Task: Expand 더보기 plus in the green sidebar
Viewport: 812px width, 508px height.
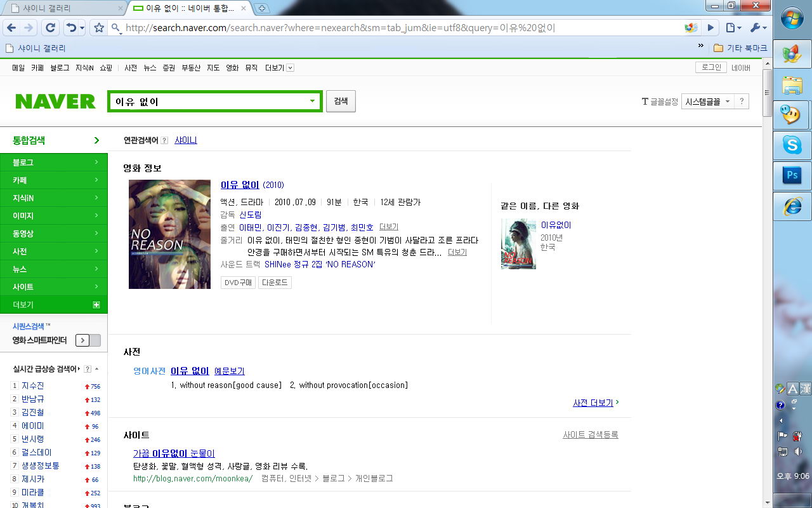Action: pos(96,305)
